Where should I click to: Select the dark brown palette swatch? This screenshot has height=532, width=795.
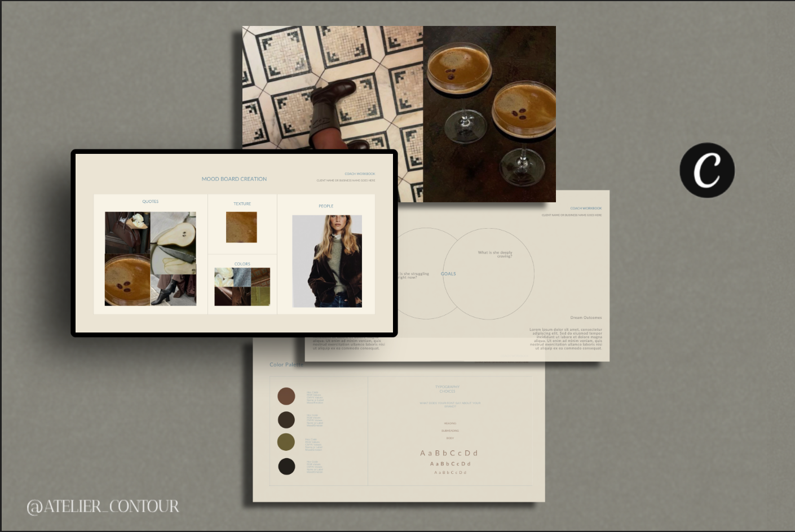tap(286, 420)
